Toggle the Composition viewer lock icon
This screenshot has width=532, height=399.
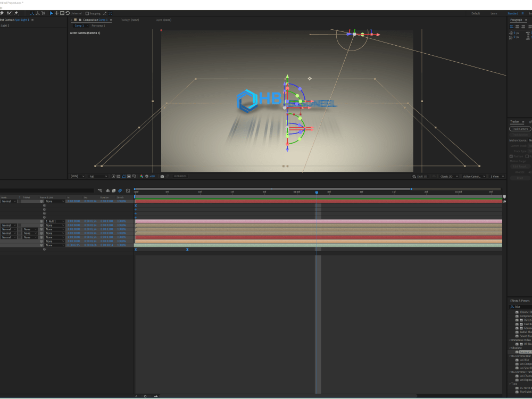click(80, 20)
